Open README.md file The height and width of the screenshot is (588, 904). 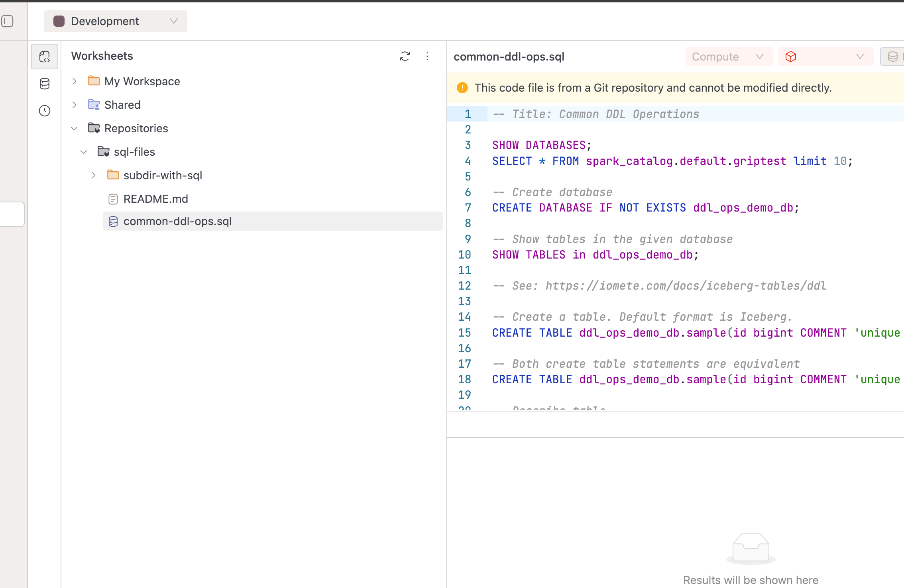tap(155, 199)
